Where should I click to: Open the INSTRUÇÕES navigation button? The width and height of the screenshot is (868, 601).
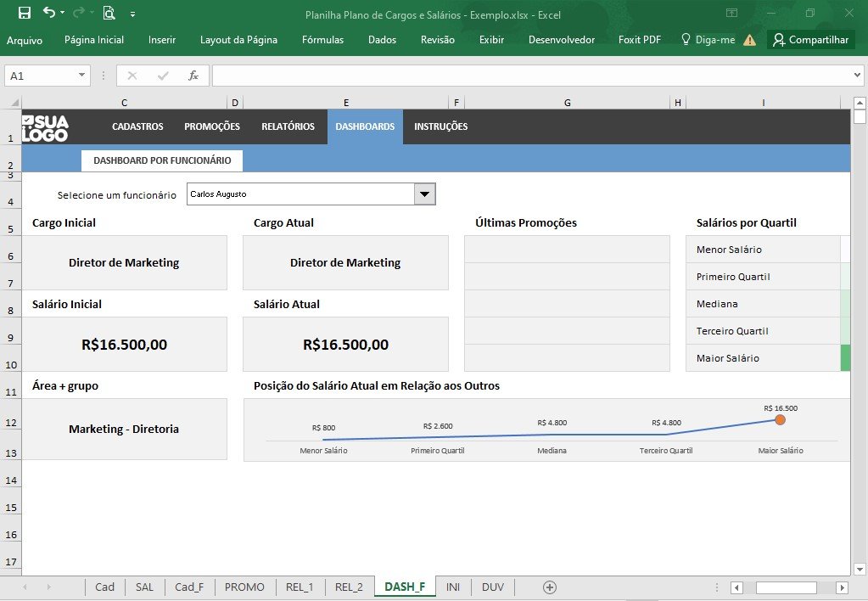(x=440, y=126)
